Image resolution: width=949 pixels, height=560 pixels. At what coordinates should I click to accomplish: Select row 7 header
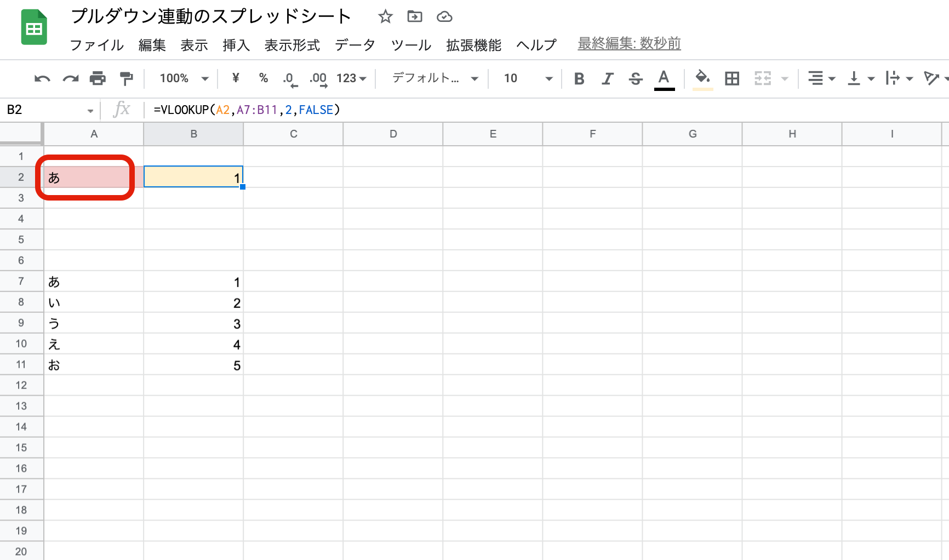pyautogui.click(x=21, y=281)
